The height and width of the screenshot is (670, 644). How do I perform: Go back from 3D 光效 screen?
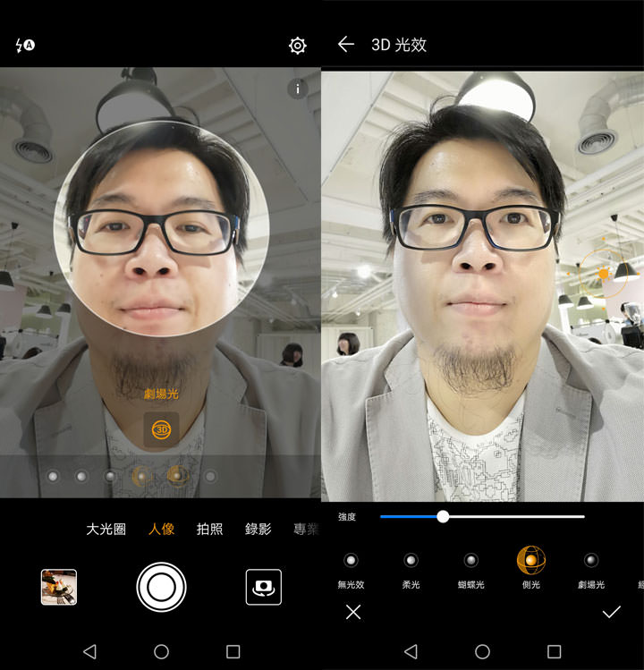point(346,45)
